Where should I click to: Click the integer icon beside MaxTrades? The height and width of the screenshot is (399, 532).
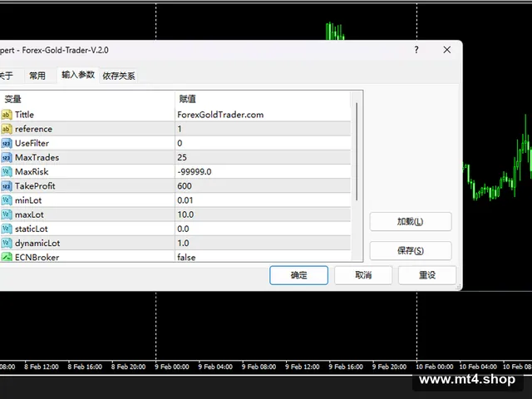tap(7, 157)
